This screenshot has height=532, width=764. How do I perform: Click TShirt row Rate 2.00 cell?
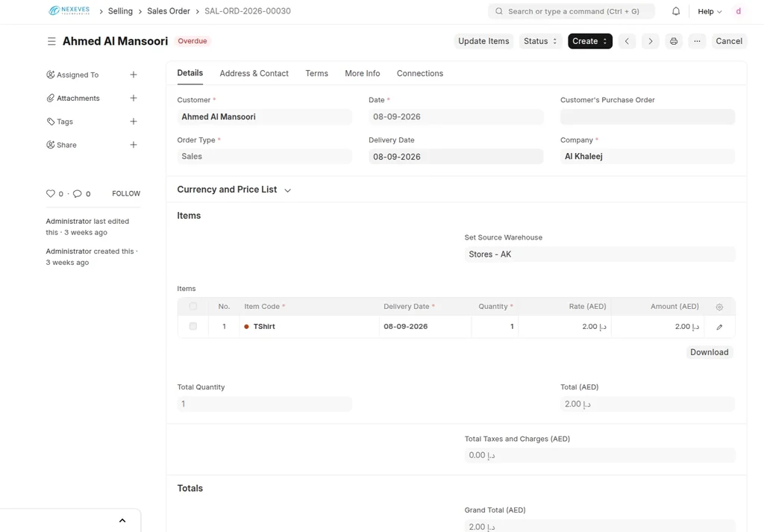(x=565, y=326)
